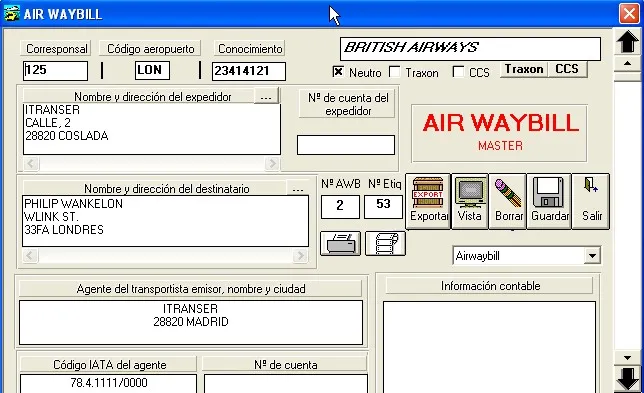Click the red AIR WAYBILL MASTER panel
Screen dimensions: 644x393
(x=499, y=133)
